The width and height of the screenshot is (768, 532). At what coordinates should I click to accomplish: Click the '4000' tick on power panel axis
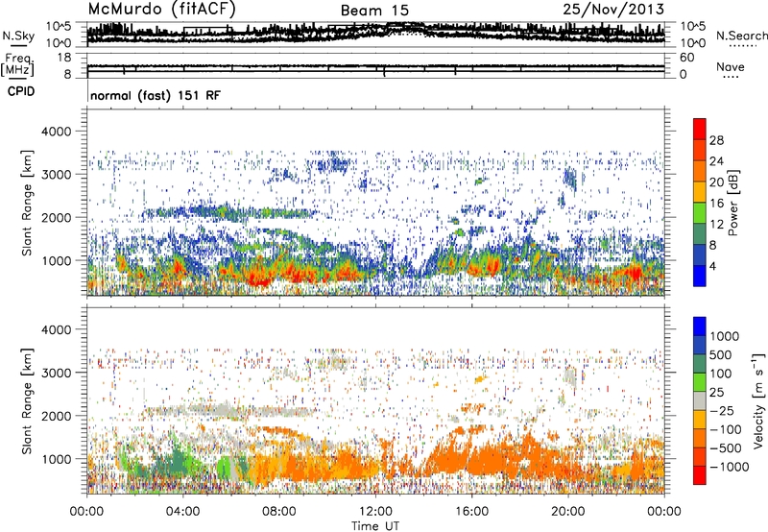[x=57, y=132]
